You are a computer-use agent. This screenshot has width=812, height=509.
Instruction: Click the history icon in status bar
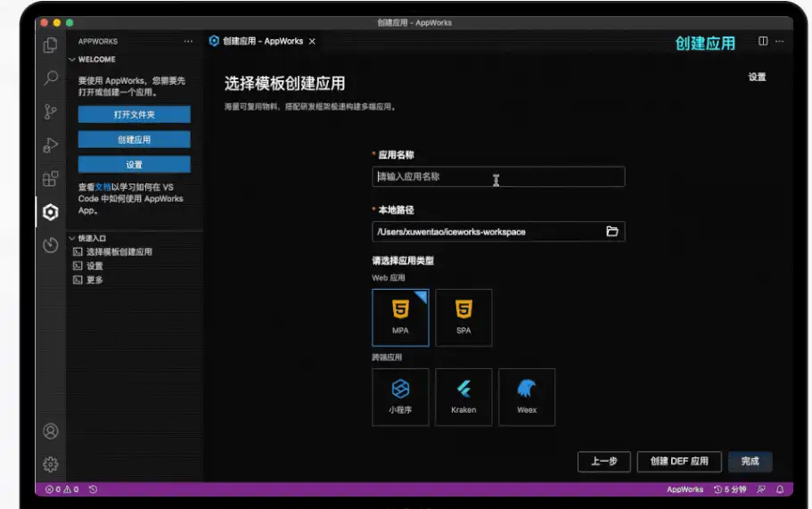pyautogui.click(x=93, y=489)
